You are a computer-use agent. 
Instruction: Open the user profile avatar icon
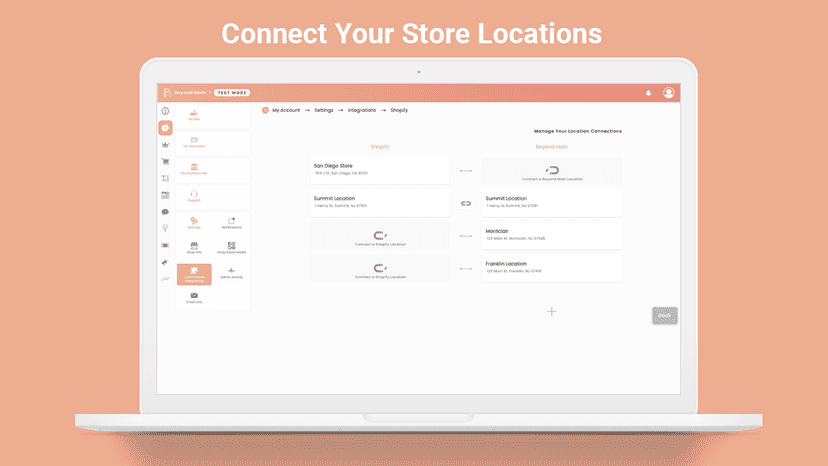[669, 92]
